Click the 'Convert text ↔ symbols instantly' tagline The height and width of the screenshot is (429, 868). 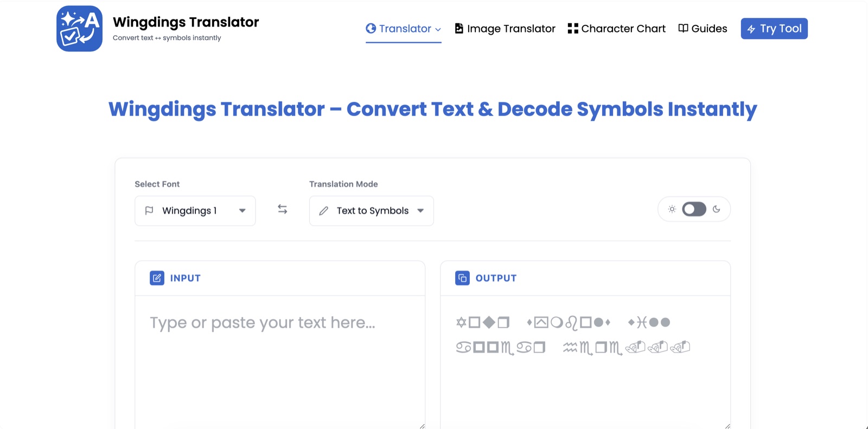[x=167, y=38]
